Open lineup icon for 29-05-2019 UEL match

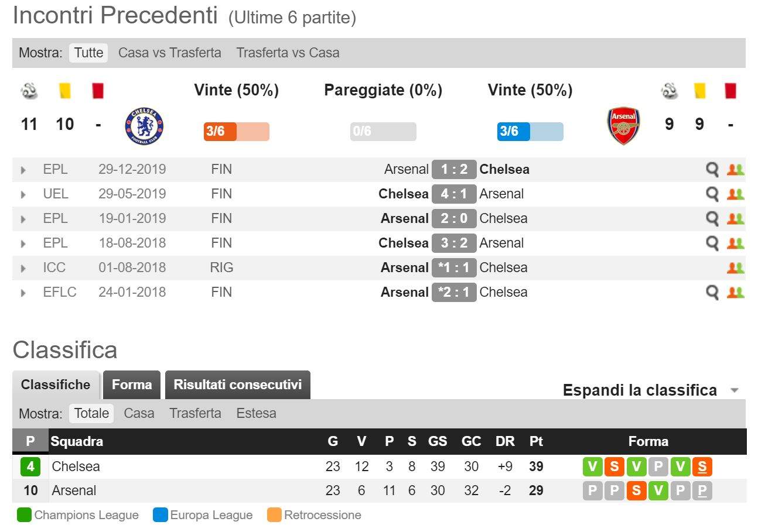click(x=735, y=194)
